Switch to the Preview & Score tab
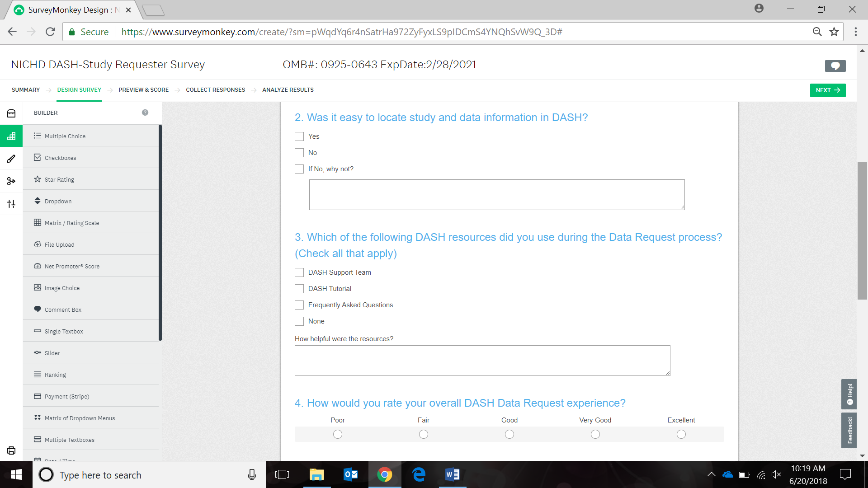This screenshot has width=868, height=488. coord(143,90)
